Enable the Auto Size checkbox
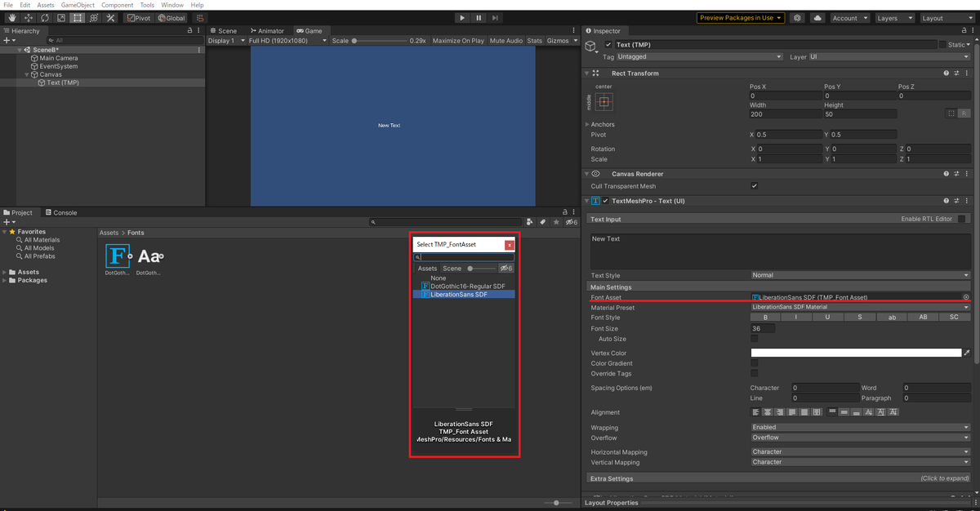The image size is (980, 511). coord(754,339)
